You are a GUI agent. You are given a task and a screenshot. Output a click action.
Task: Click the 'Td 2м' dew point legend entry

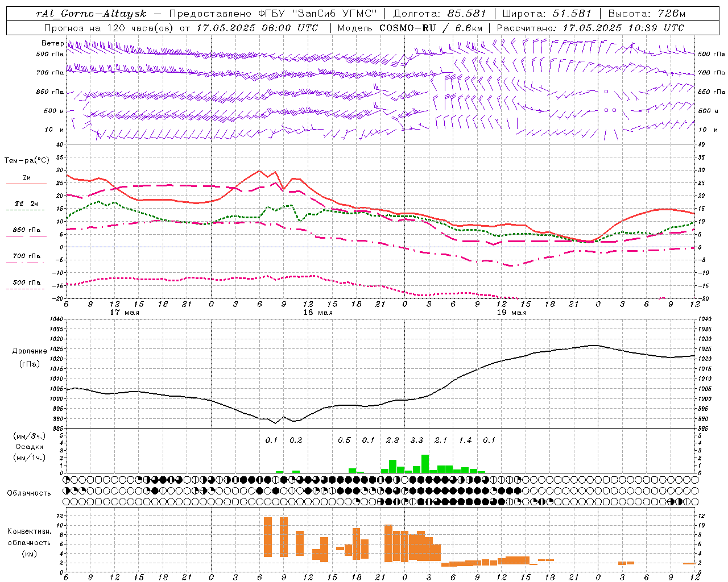pyautogui.click(x=27, y=203)
